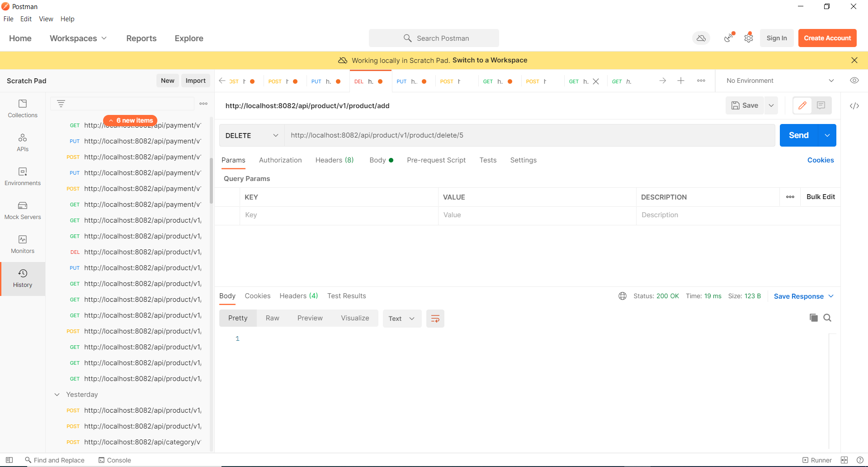Expand the Save options arrow

pos(771,105)
